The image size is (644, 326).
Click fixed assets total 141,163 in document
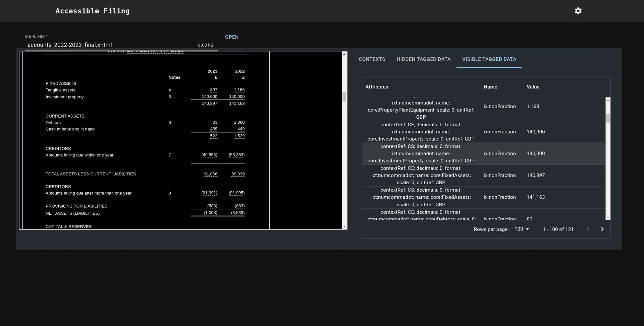coord(237,104)
